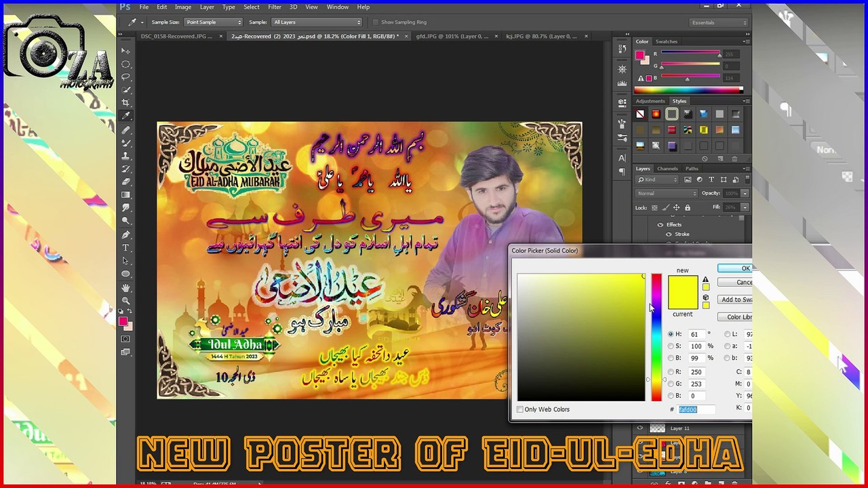Select the Dodge tool
Screen dimensions: 868x488
(x=125, y=221)
